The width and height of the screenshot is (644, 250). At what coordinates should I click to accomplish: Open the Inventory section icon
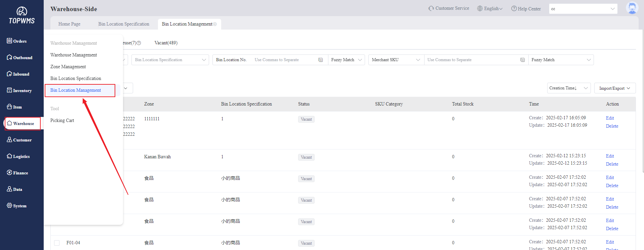[x=9, y=90]
